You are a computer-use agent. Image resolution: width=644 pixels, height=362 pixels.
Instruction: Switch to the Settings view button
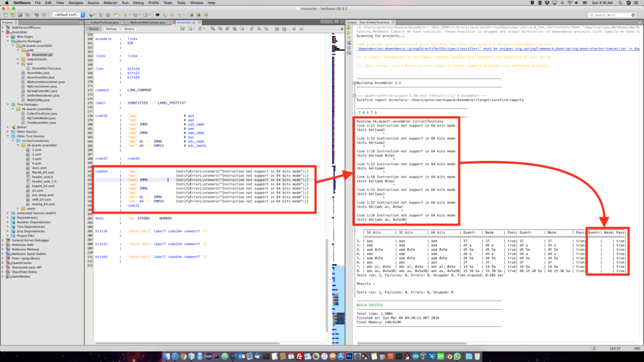[111, 29]
